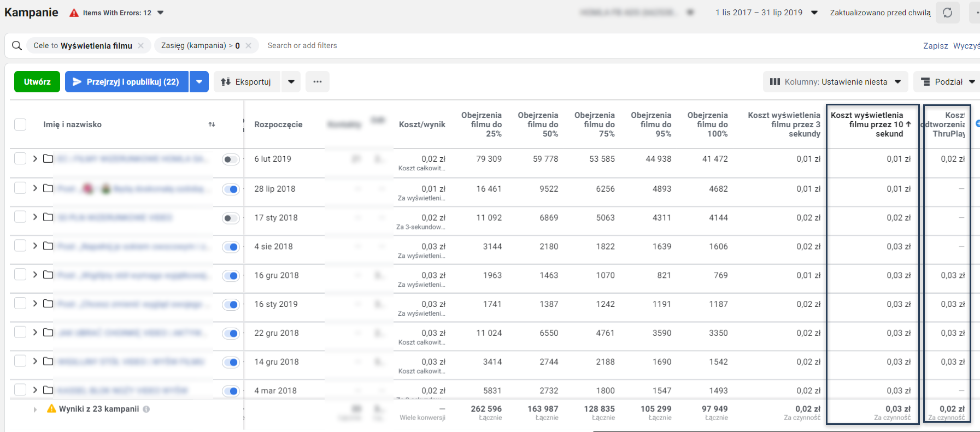Sort by Koszt wyświetlenia filmu przez 10 sekund
The width and height of the screenshot is (980, 432).
coord(871,125)
